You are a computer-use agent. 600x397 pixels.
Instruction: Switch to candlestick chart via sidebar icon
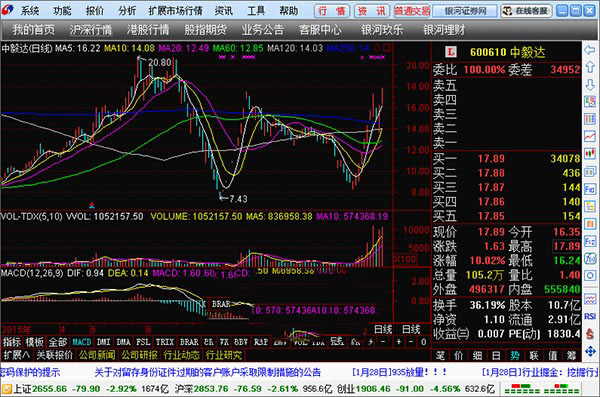[x=590, y=154]
